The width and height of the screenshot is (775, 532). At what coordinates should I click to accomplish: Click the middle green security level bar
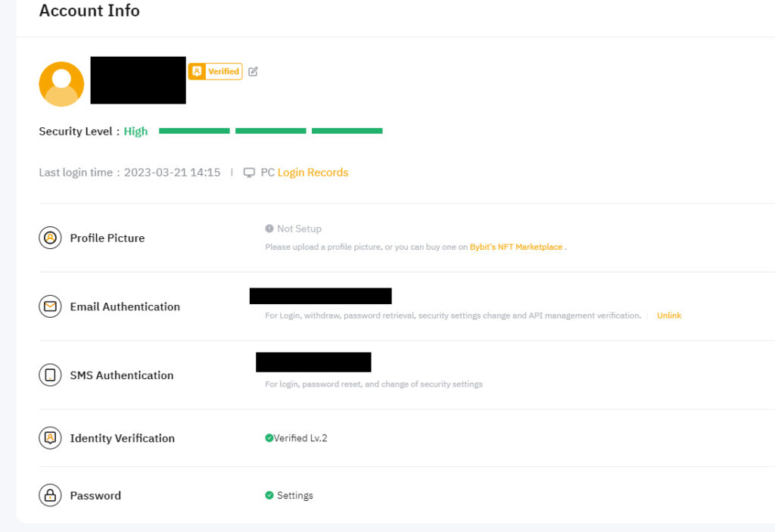pyautogui.click(x=271, y=131)
